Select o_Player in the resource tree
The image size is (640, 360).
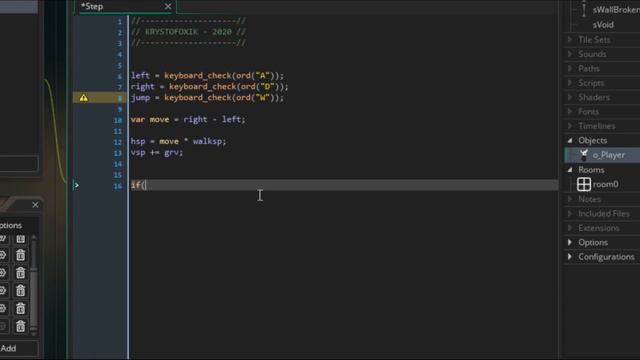click(608, 155)
